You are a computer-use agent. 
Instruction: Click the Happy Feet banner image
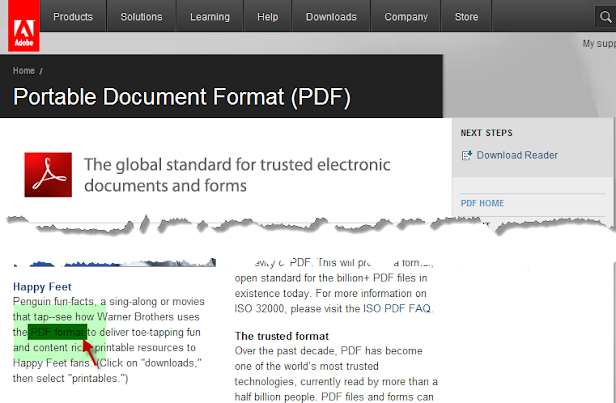[x=114, y=262]
